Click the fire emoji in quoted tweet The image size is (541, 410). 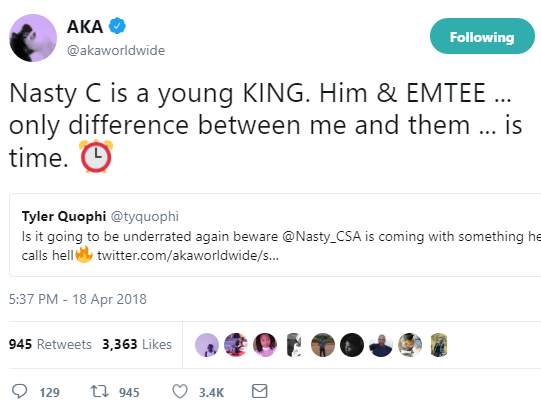coord(84,255)
